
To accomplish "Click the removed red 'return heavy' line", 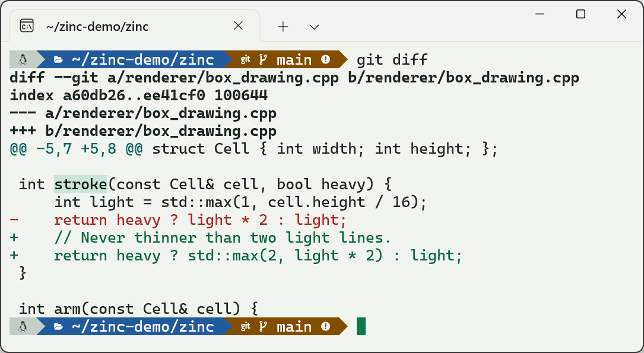I will pyautogui.click(x=178, y=221).
